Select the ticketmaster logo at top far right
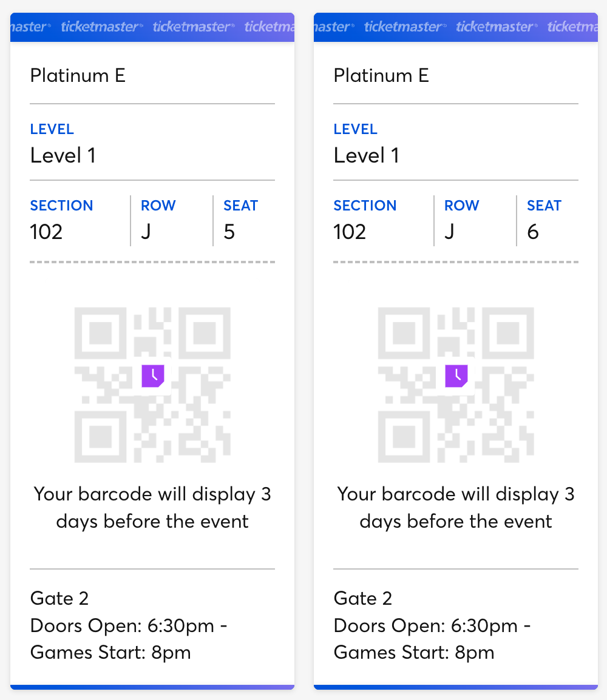Screen dimensions: 607x700 click(x=574, y=27)
